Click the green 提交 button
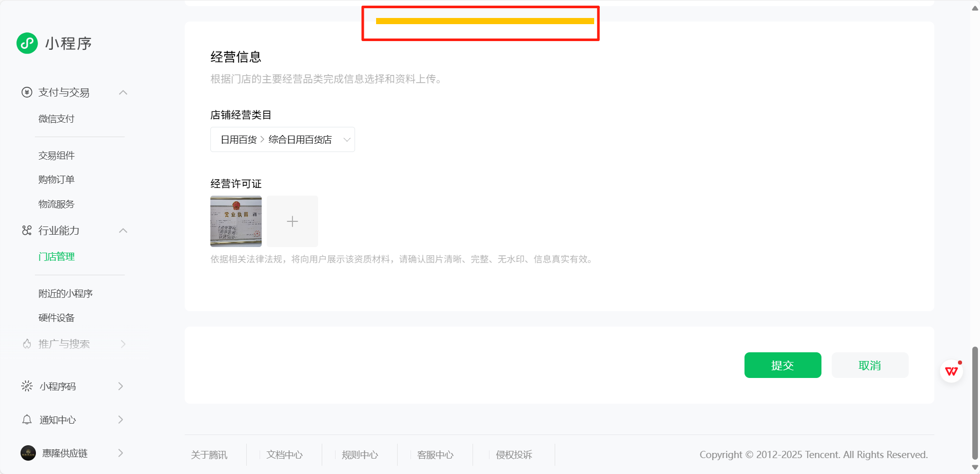This screenshot has width=980, height=474. point(783,365)
